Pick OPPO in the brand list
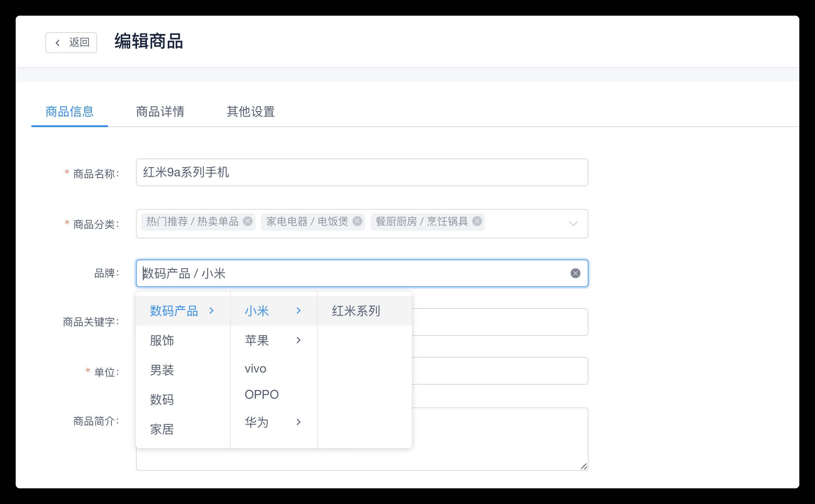Screen dimensions: 815x504 262,395
